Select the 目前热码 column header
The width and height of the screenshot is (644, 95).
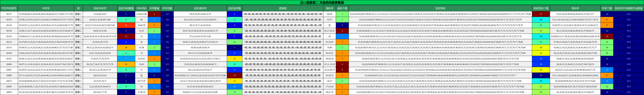tap(440, 8)
